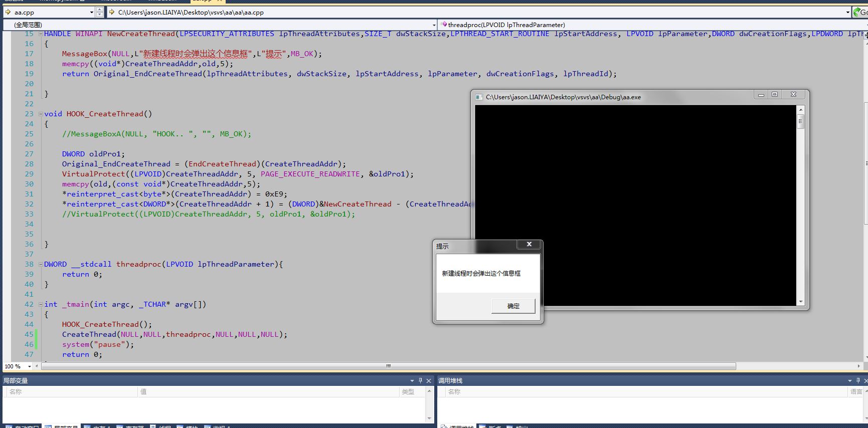This screenshot has height=428, width=868.
Task: Collapse the _tmain function block
Action: coord(41,304)
